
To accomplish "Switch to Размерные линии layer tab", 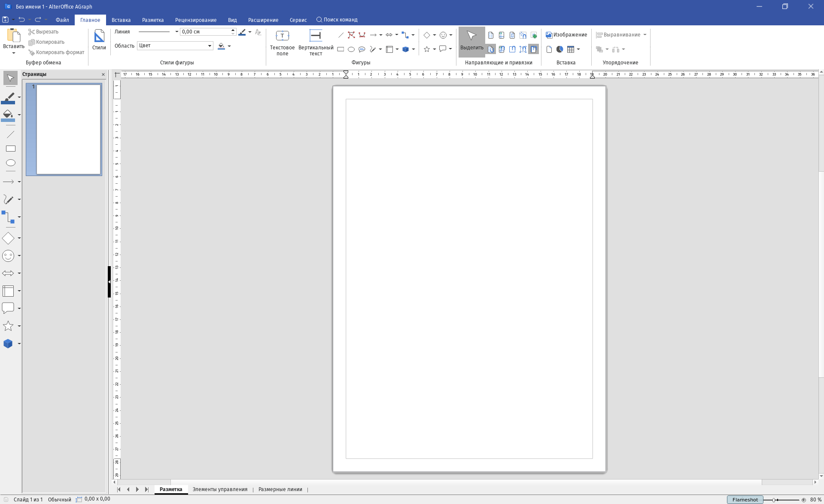I will [x=280, y=489].
